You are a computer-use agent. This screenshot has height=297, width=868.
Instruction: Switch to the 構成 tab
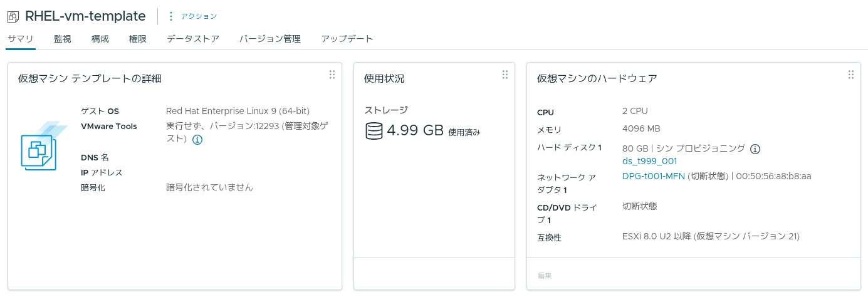click(100, 39)
